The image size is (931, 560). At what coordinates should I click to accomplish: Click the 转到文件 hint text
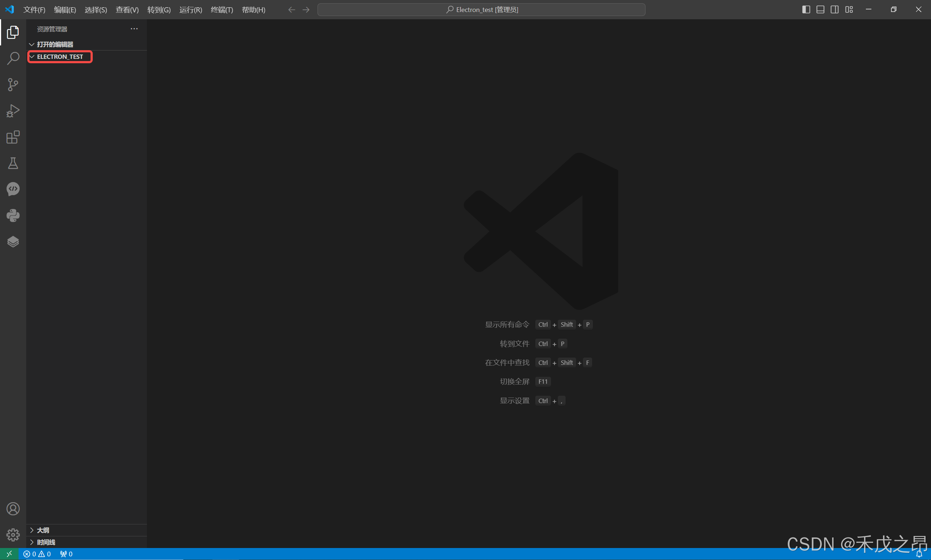click(515, 344)
